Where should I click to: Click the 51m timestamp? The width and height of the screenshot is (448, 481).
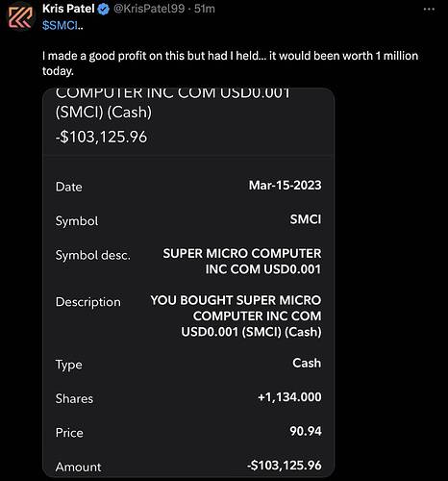[205, 9]
